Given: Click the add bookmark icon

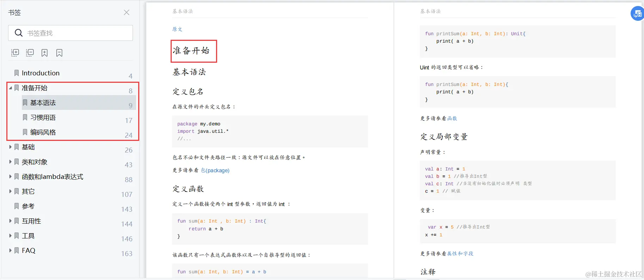Looking at the screenshot, I should (x=44, y=53).
